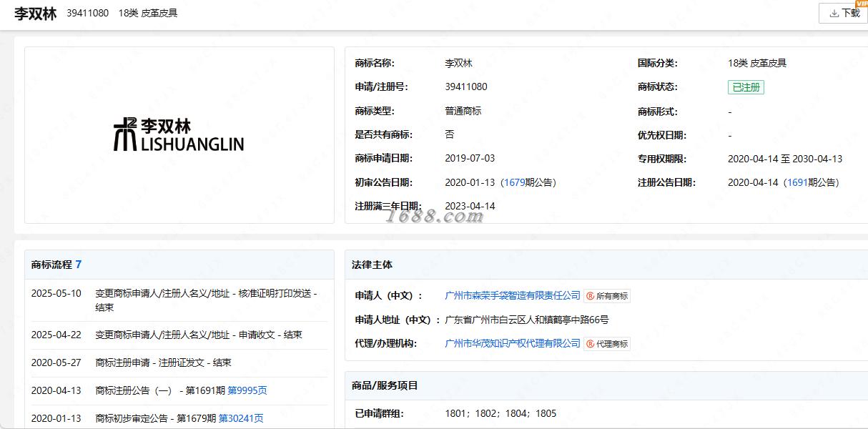Select the 2025-05-10 trademark process entry
The height and width of the screenshot is (429, 868).
(x=179, y=300)
